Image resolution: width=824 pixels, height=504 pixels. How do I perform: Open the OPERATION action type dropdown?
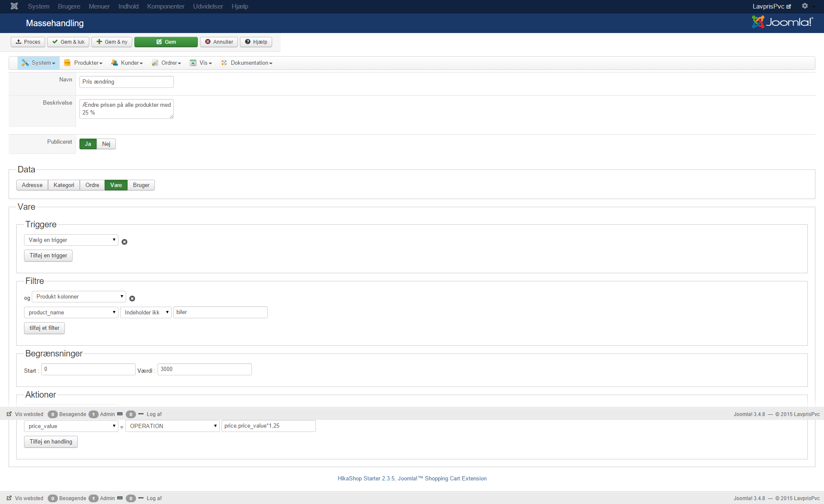point(173,426)
